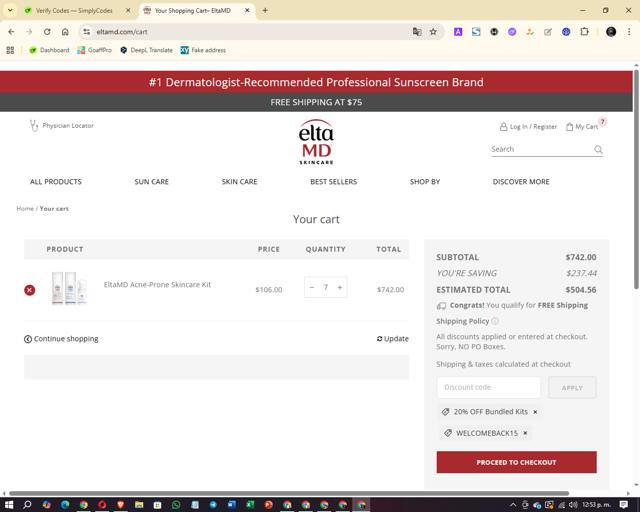Open the purple A extension icon
Viewport: 640px width, 512px height.
(x=458, y=32)
